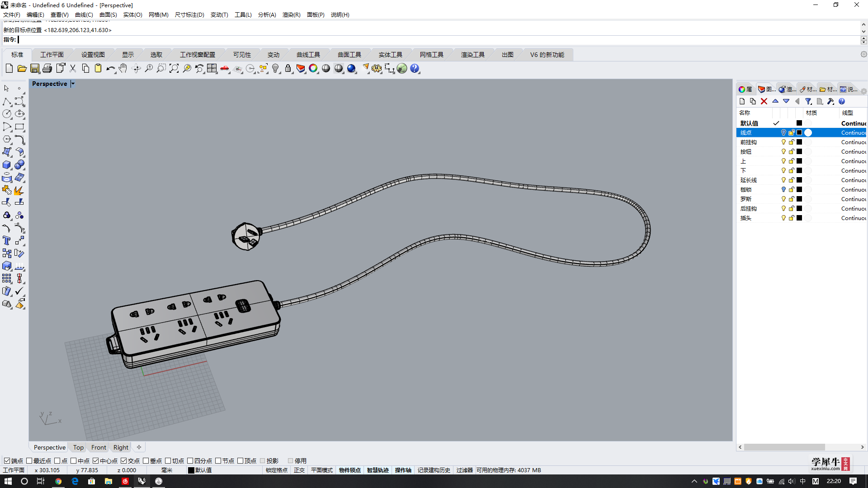Toggle the 交点 osnap checkbox

(123, 461)
